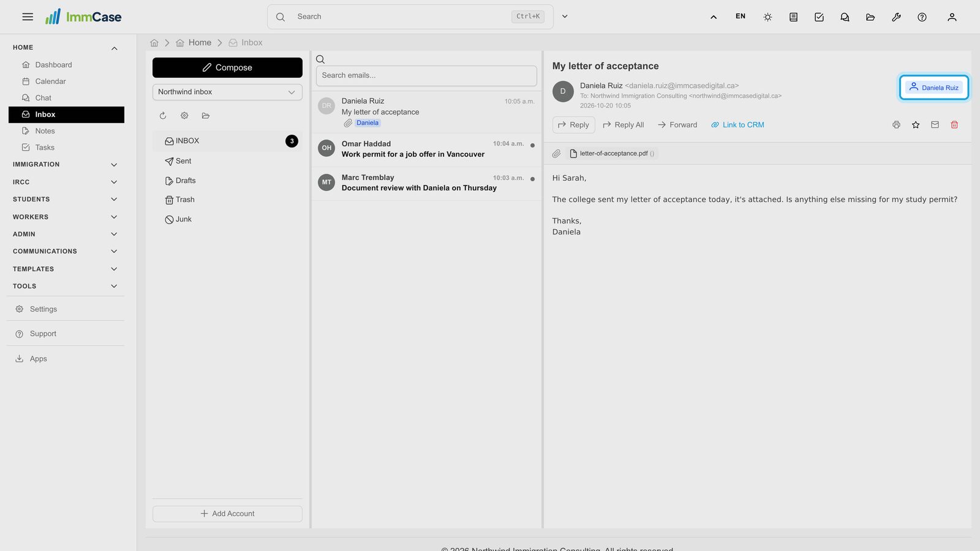Open the tasks checkbox icon in top bar
The width and height of the screenshot is (980, 551).
point(819,17)
